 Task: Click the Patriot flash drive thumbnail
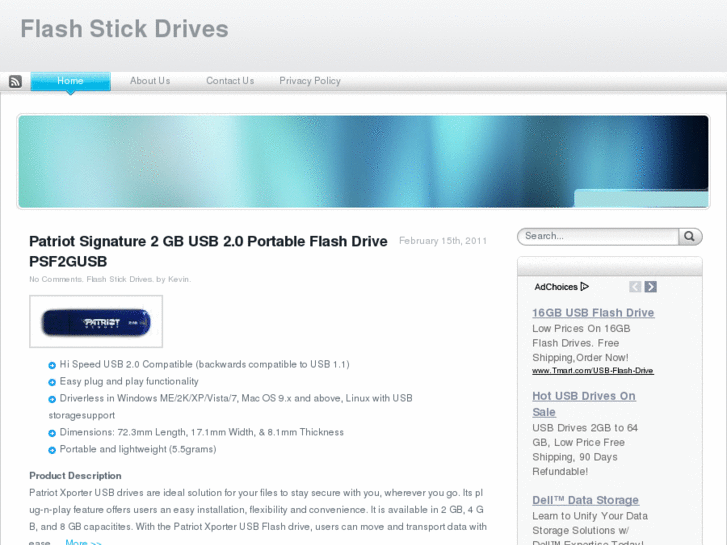96,321
